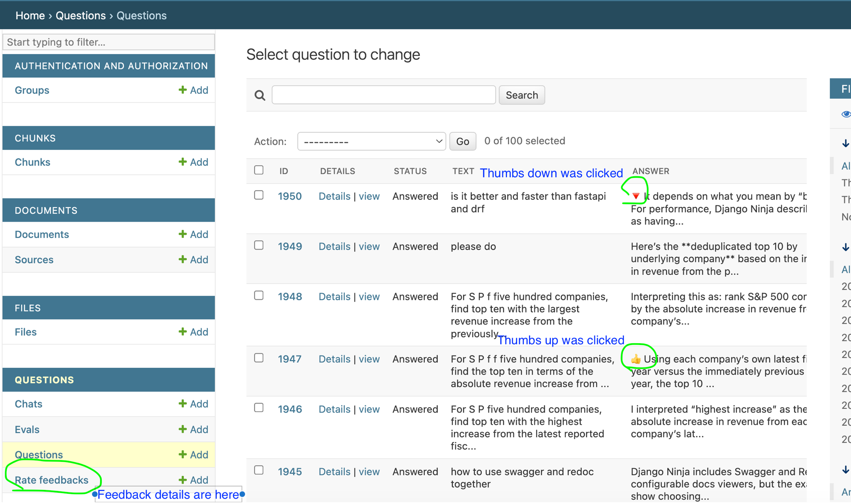Toggle the select-all checkbox in table header
This screenshot has height=504, width=851.
(x=259, y=170)
